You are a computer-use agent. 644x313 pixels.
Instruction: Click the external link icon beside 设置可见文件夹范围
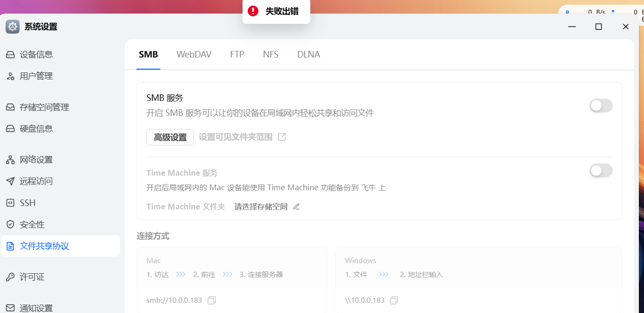pyautogui.click(x=282, y=137)
